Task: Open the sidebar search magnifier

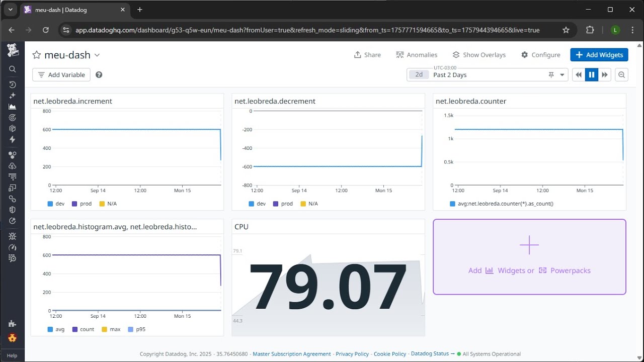Action: (x=13, y=69)
